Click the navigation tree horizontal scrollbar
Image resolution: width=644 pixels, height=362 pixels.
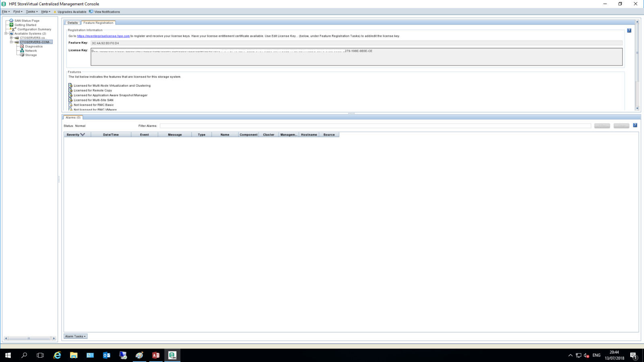[30, 338]
